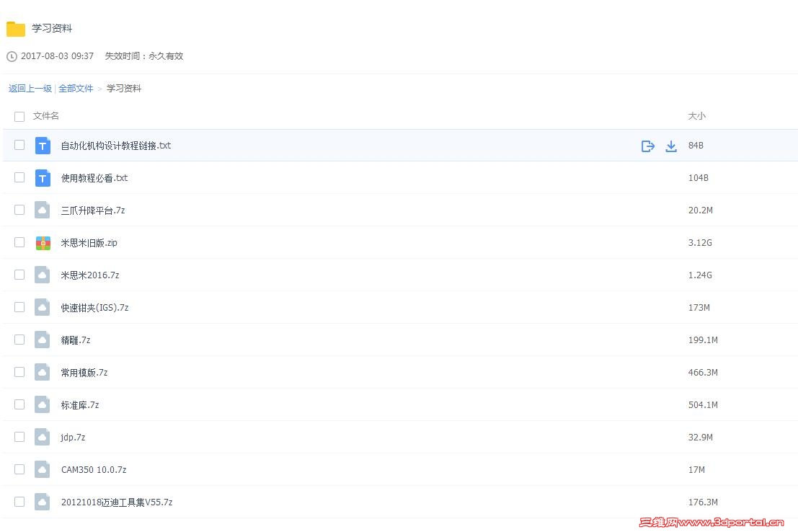The height and width of the screenshot is (532, 798).
Task: Go back via 返回上一级 link
Action: pyautogui.click(x=30, y=89)
